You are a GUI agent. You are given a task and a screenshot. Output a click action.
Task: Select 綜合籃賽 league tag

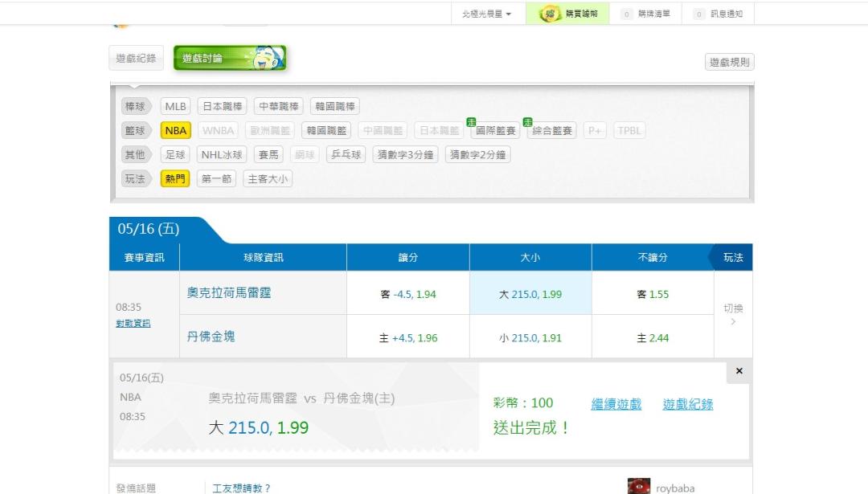click(x=552, y=131)
